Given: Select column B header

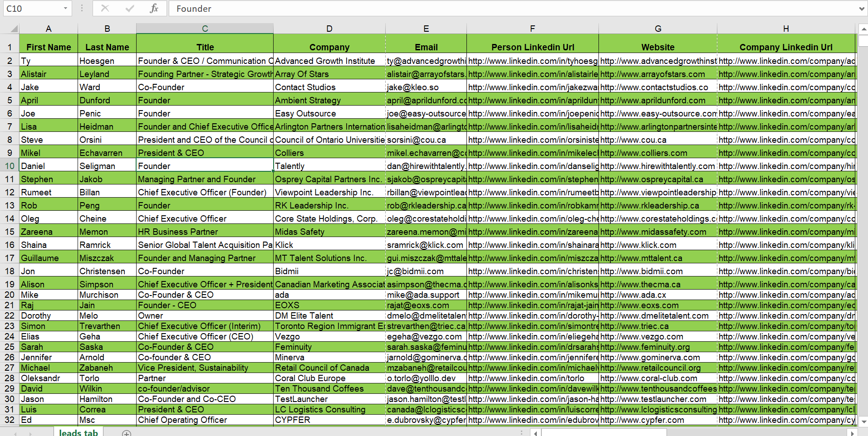Looking at the screenshot, I should point(107,29).
